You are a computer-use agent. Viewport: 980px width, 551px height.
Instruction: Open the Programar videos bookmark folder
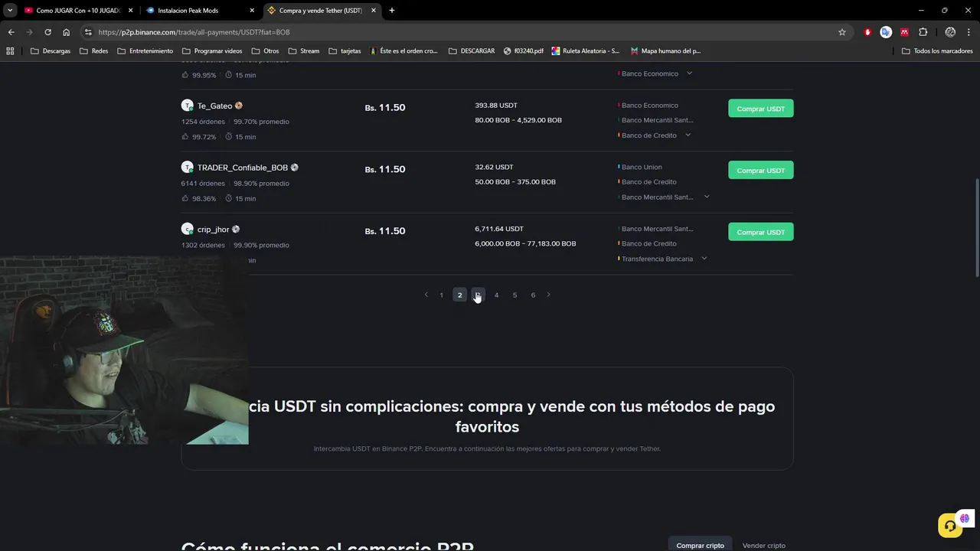point(211,51)
